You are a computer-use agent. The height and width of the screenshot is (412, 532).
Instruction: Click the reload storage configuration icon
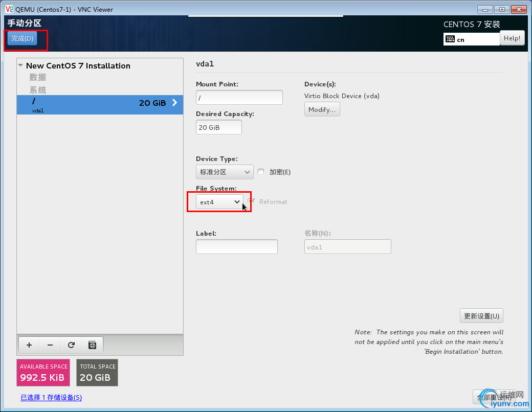(x=71, y=345)
